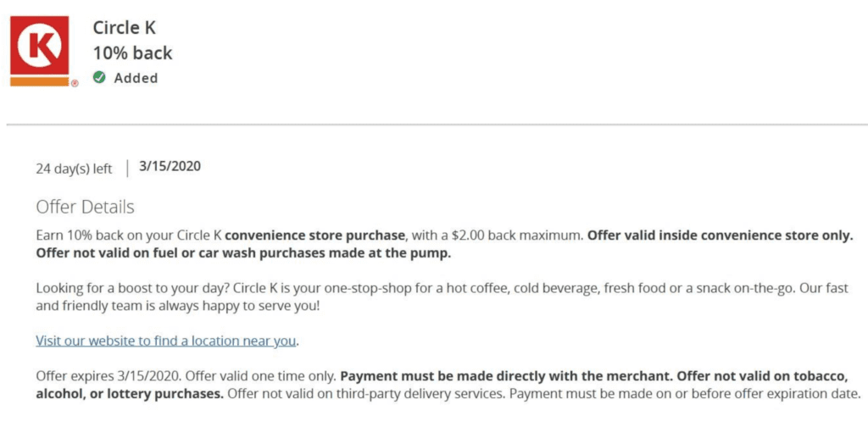Click the "24 day(s) left" text
Screen dimensions: 868x421
click(74, 169)
